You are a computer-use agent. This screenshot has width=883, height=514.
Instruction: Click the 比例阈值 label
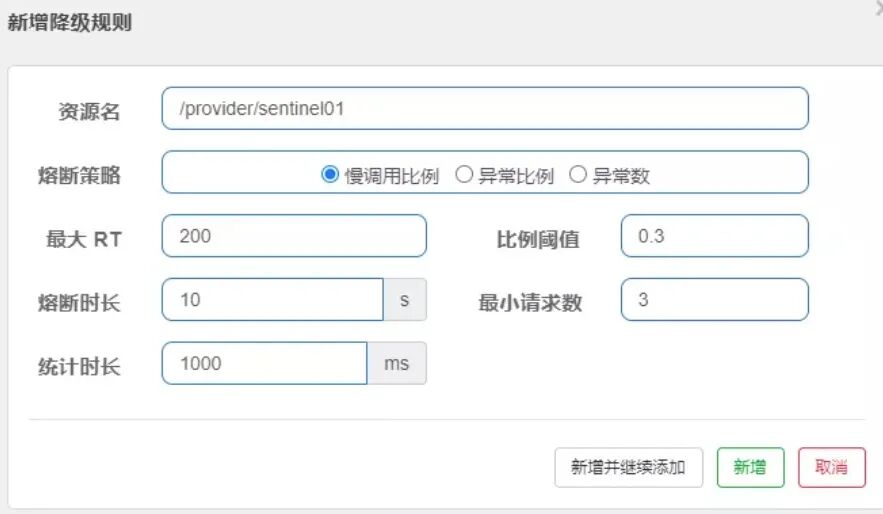(x=538, y=239)
